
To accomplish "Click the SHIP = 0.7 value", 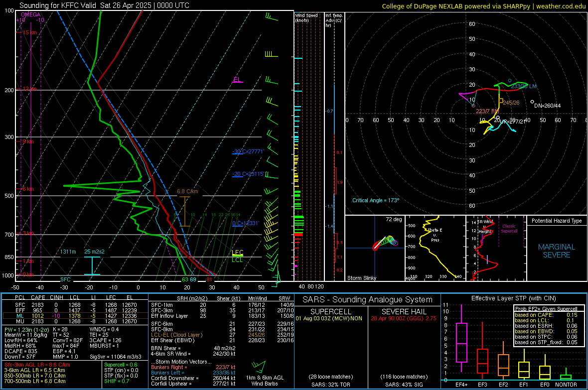I will [x=117, y=381].
